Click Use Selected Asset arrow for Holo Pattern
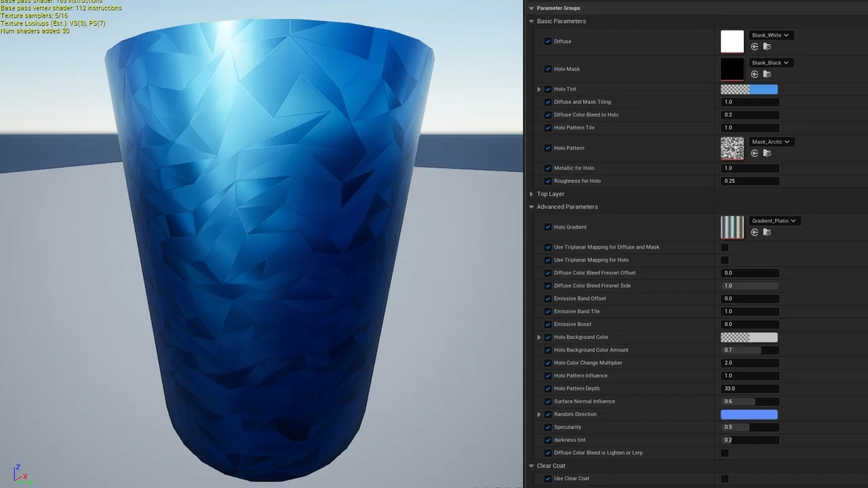868x488 pixels. (x=755, y=154)
